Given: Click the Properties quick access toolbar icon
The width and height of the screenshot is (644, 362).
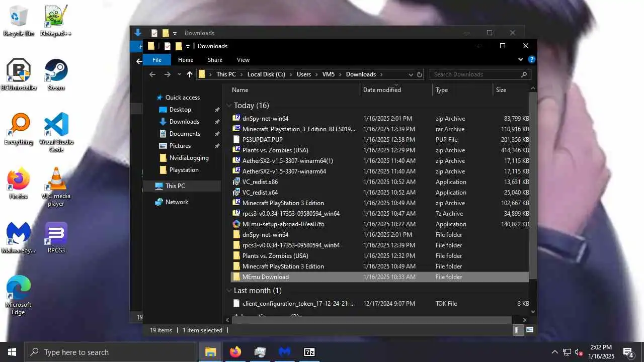Looking at the screenshot, I should coord(167,46).
